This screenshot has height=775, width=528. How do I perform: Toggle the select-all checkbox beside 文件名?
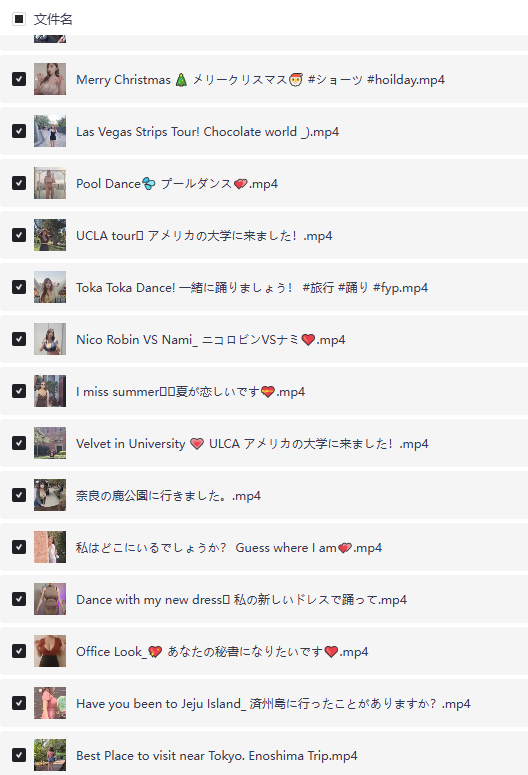(x=19, y=19)
